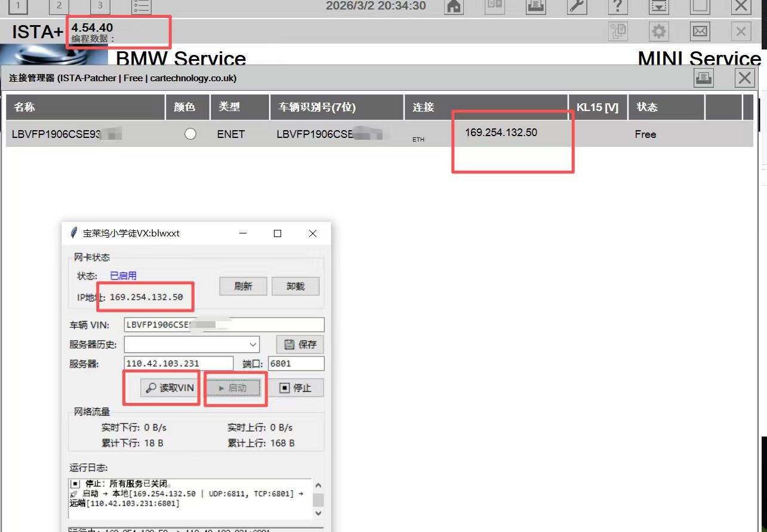Switch to tab 2 in top bar
The image size is (767, 532).
click(x=58, y=7)
